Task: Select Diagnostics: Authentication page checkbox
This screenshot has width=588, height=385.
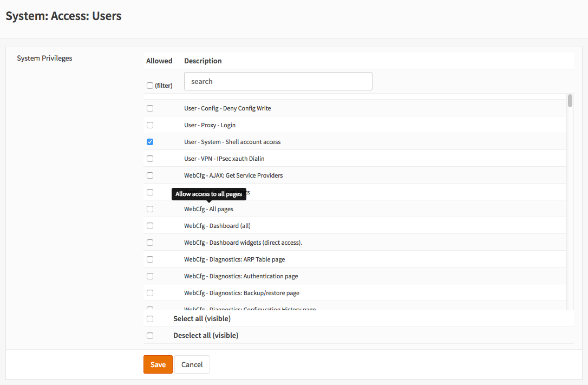Action: click(x=150, y=276)
